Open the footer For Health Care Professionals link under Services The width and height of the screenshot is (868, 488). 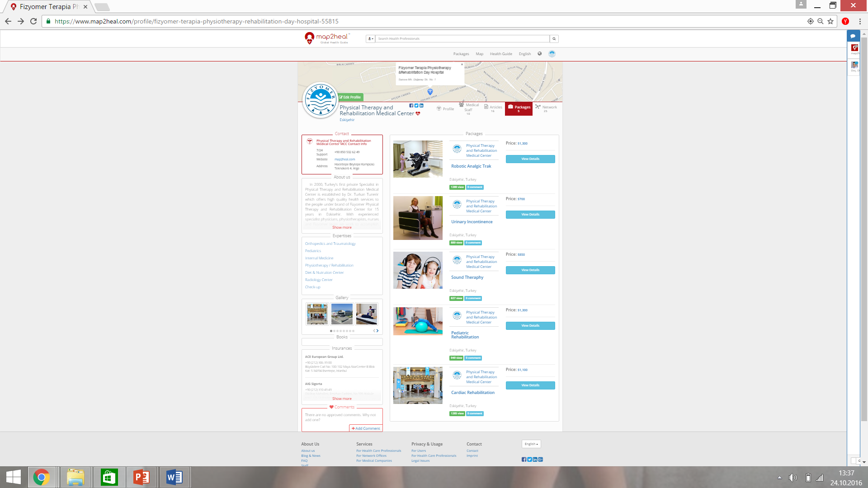click(378, 451)
